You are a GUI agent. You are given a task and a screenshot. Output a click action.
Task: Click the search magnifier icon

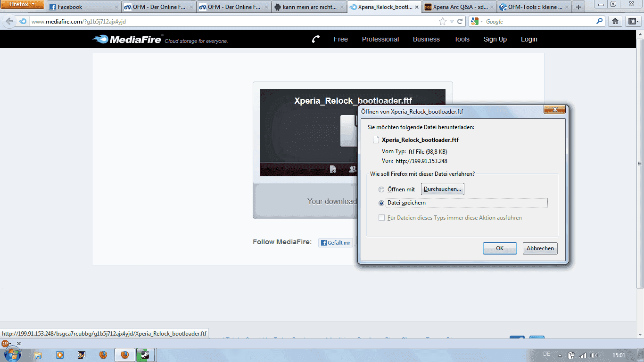tap(600, 21)
